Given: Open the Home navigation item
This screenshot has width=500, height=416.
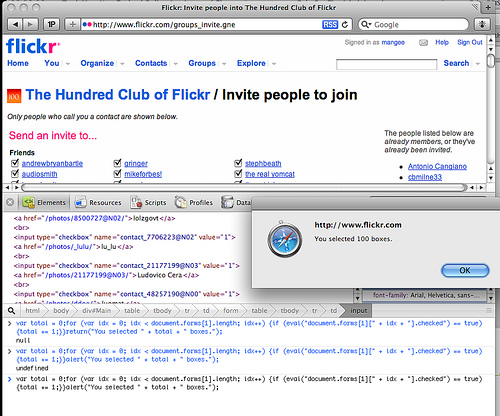Looking at the screenshot, I should pyautogui.click(x=18, y=63).
